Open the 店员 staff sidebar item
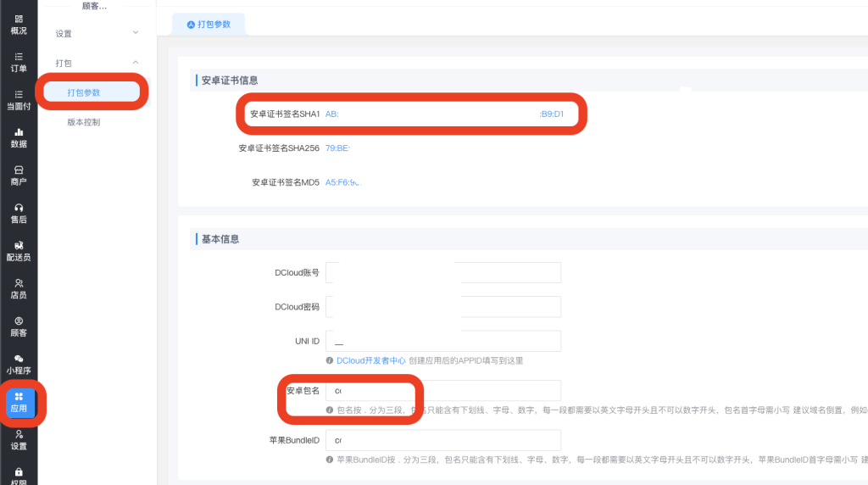Image resolution: width=868 pixels, height=485 pixels. (x=19, y=289)
